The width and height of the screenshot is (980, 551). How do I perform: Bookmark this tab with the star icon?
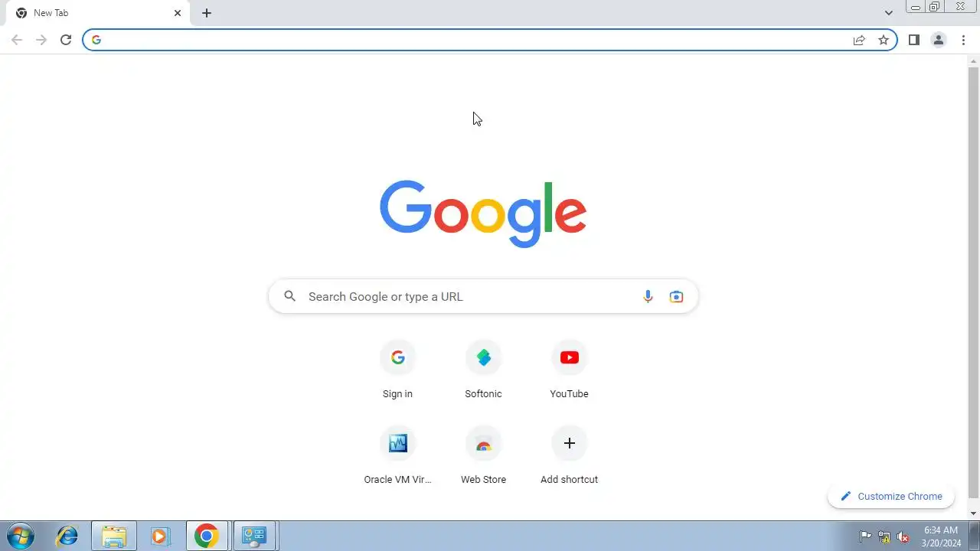coord(884,40)
